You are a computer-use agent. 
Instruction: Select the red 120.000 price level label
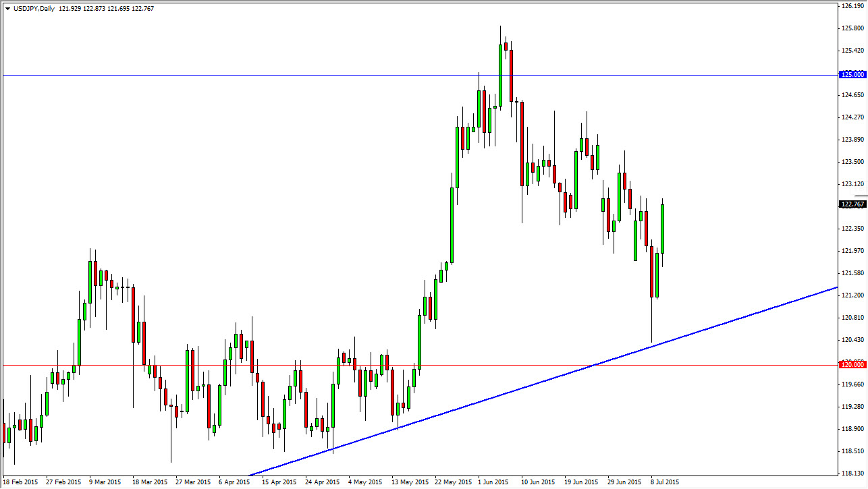[852, 365]
